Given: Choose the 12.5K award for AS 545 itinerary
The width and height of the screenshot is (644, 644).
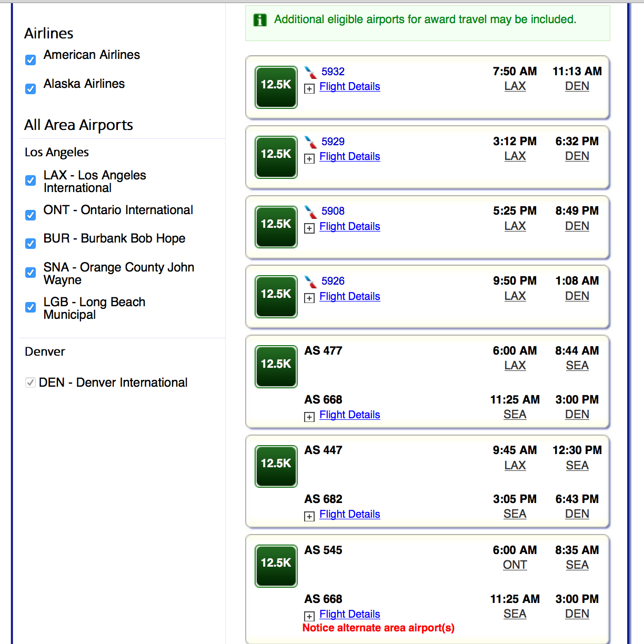Looking at the screenshot, I should pyautogui.click(x=276, y=566).
